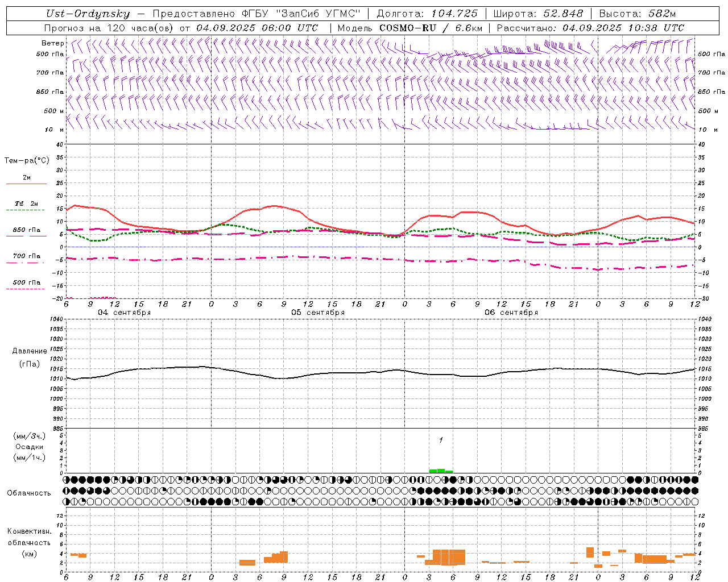Click the 'Осадки' precipitation label
Screen dimensions: 728x582
(30, 447)
